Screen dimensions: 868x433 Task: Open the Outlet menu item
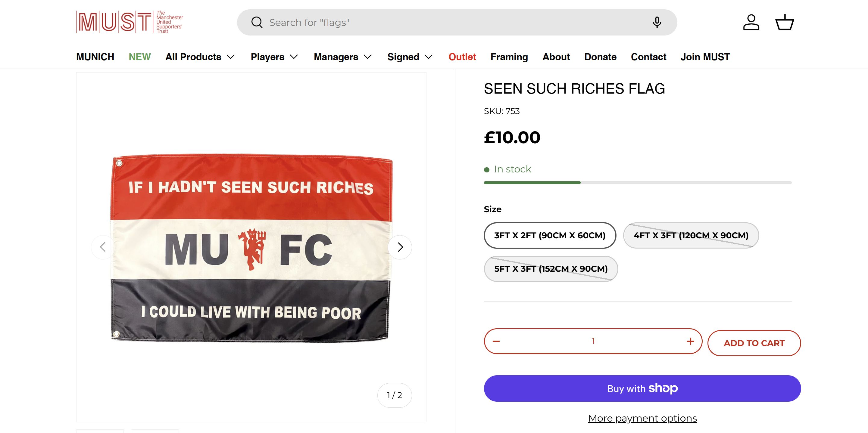(x=462, y=57)
